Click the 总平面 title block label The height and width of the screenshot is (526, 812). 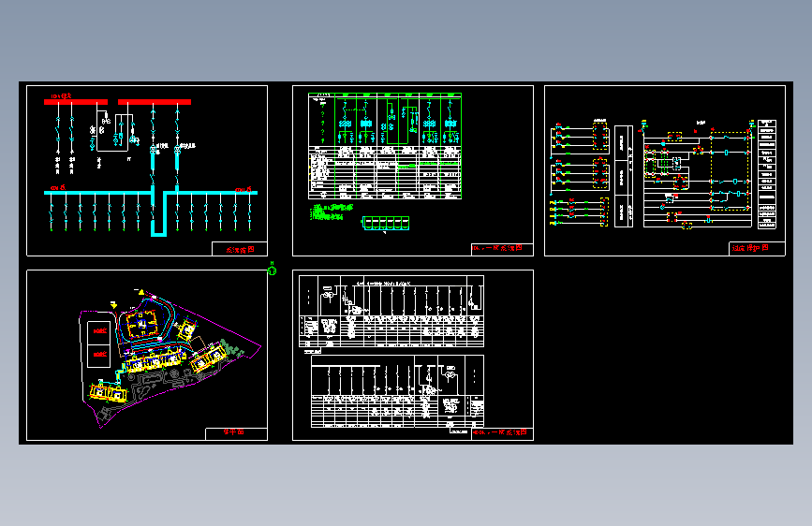point(233,431)
